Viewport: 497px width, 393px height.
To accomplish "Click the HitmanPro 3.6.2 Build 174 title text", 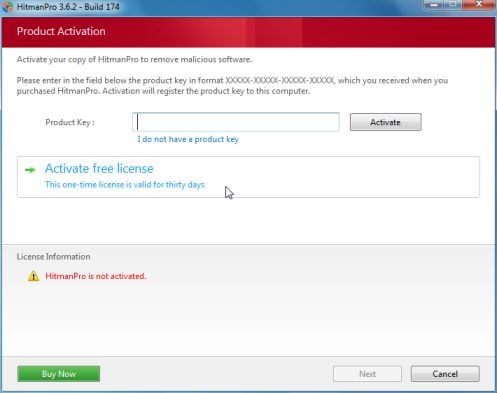I will point(68,7).
